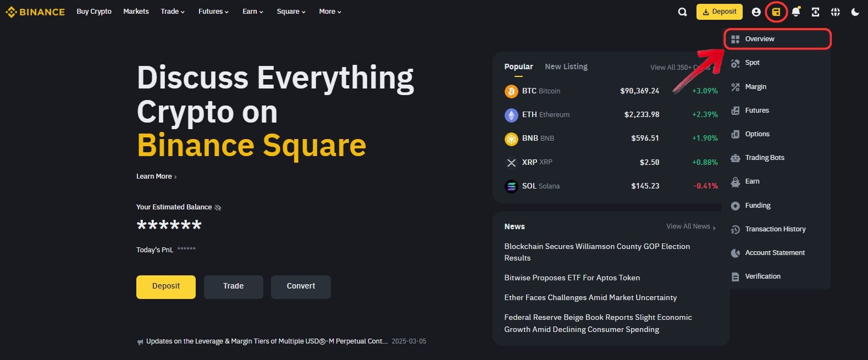This screenshot has width=868, height=360.
Task: Click the Spot wallet icon
Action: click(x=736, y=63)
